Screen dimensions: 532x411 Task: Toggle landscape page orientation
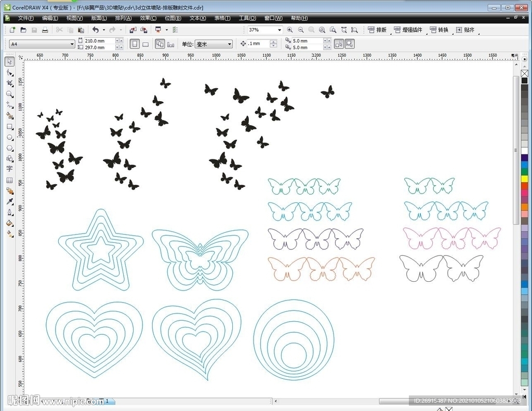click(145, 44)
